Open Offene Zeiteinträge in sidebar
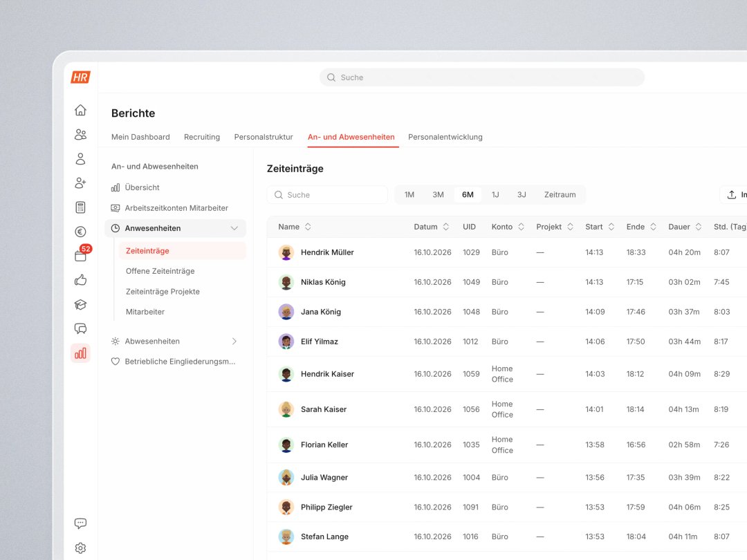747x560 pixels. coord(160,271)
